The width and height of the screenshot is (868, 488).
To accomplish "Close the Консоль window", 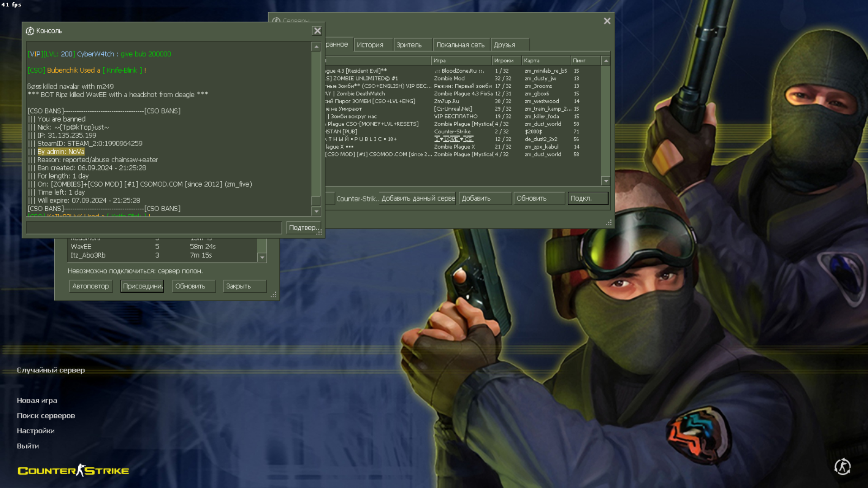I will [x=317, y=31].
